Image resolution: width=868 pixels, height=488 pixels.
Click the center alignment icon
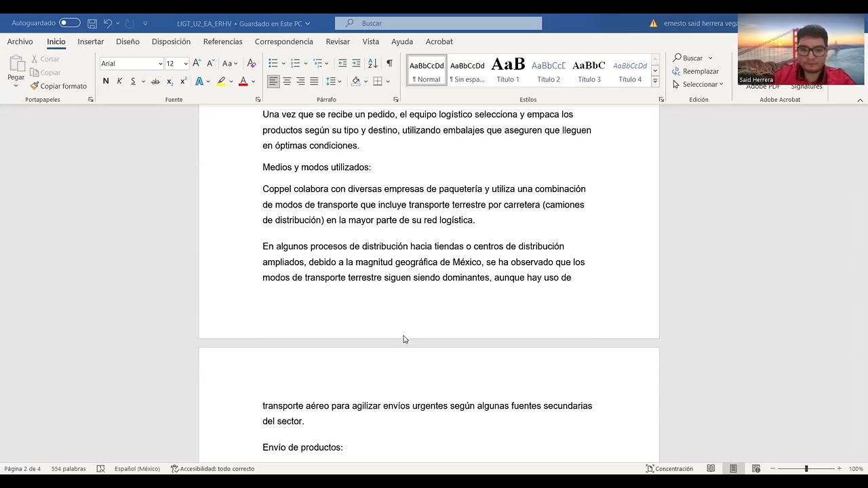pyautogui.click(x=287, y=81)
